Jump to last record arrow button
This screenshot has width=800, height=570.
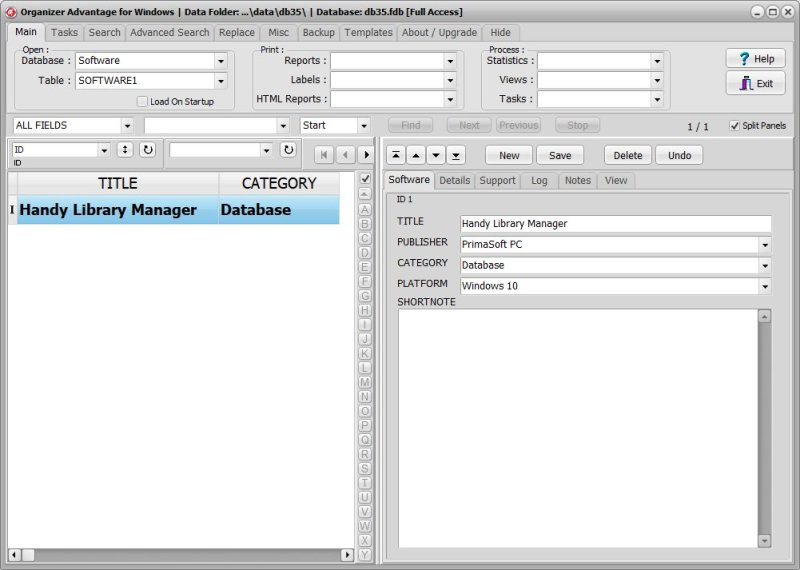click(x=456, y=155)
